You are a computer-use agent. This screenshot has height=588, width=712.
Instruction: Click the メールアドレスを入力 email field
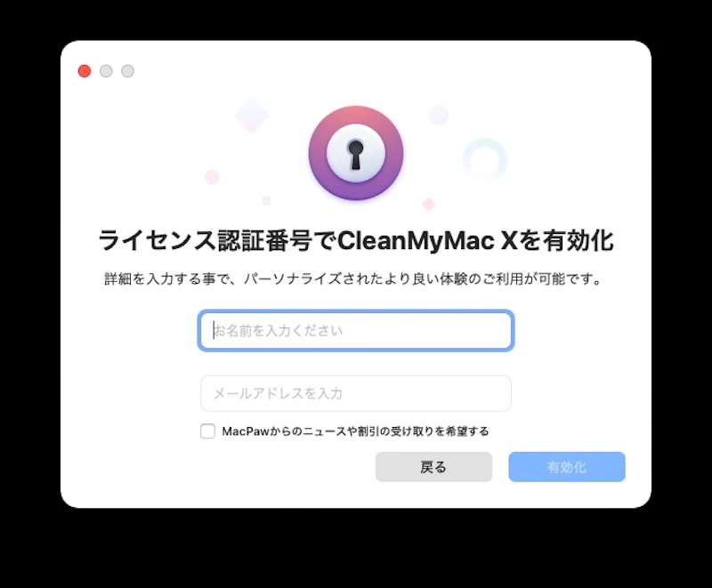pyautogui.click(x=356, y=393)
